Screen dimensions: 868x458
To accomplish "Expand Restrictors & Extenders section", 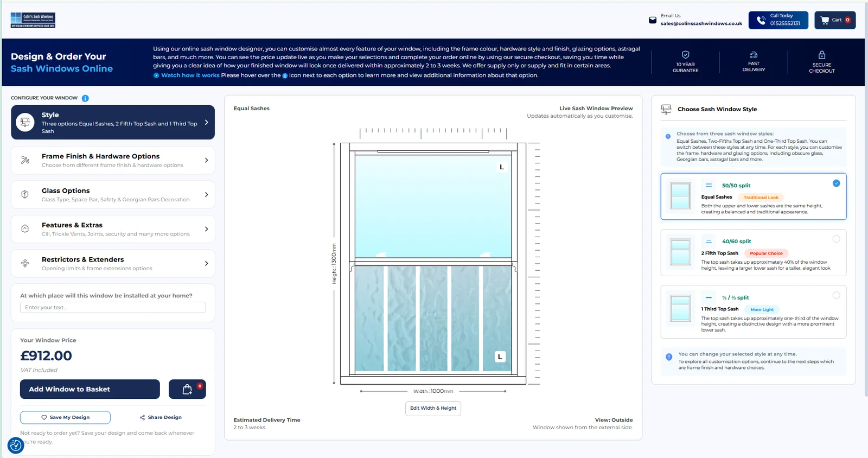I will point(113,263).
